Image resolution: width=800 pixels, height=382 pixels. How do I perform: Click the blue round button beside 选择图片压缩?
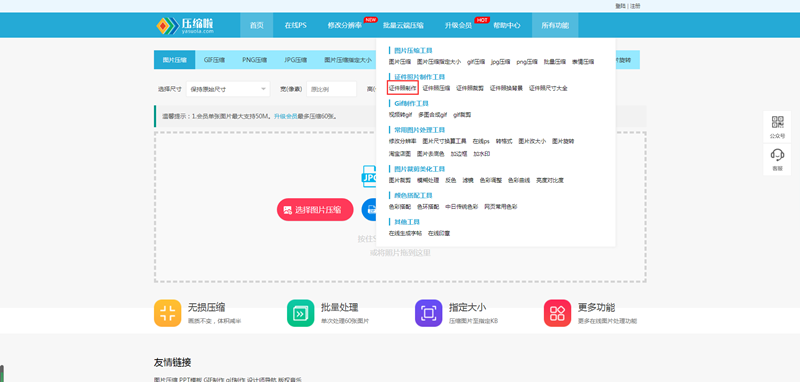coord(368,210)
